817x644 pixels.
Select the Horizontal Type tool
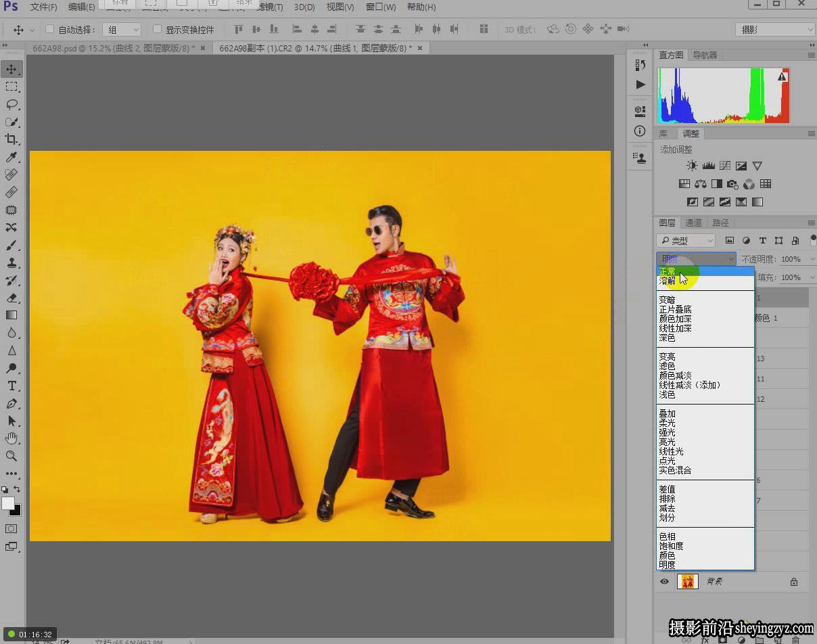click(x=11, y=386)
